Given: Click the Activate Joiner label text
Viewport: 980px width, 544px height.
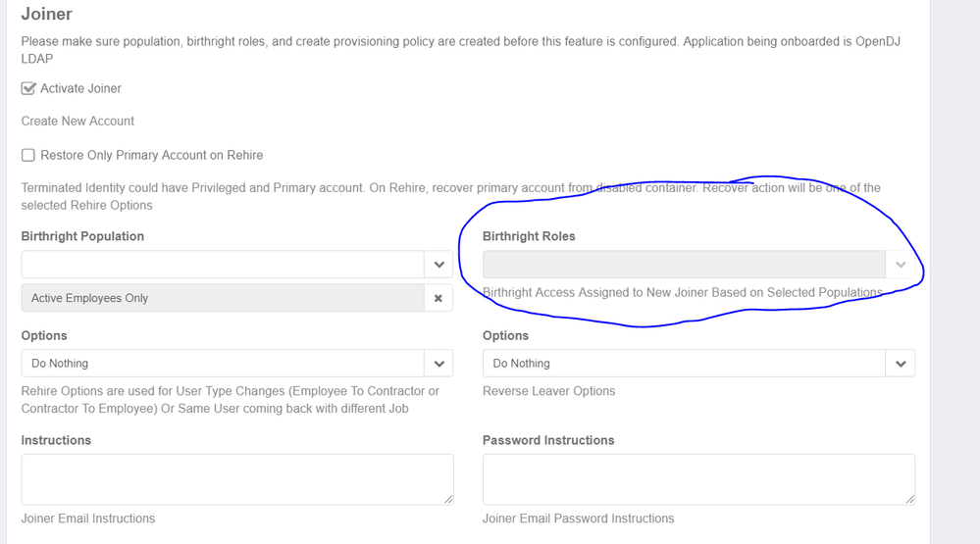Looking at the screenshot, I should (80, 88).
